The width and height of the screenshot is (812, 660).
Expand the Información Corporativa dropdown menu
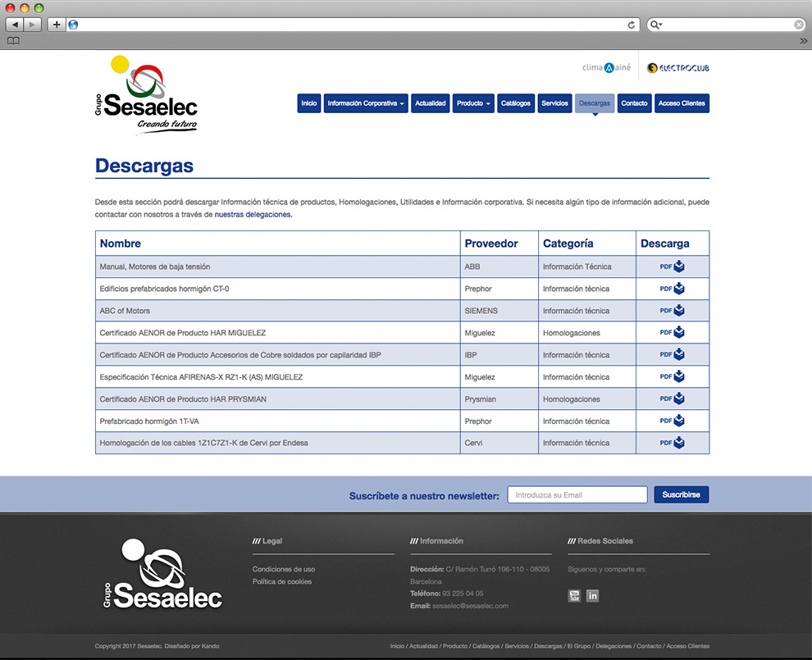(x=365, y=103)
